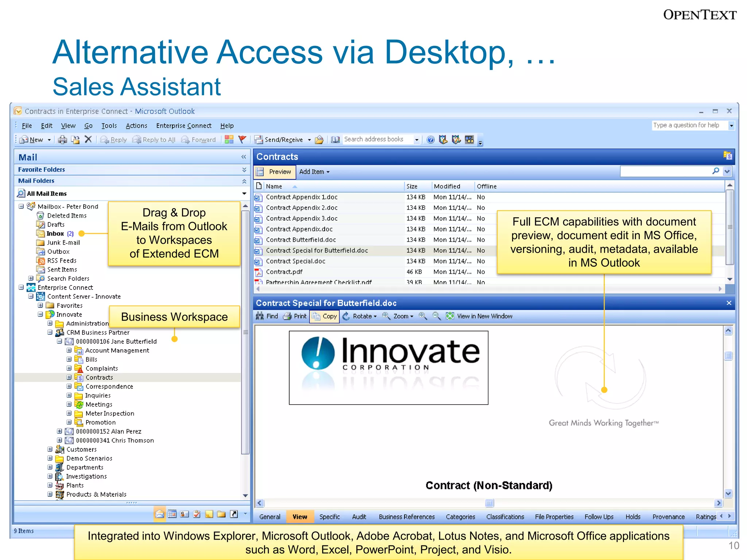Collapse the Mail navigation pane
747x560 pixels.
tap(244, 157)
